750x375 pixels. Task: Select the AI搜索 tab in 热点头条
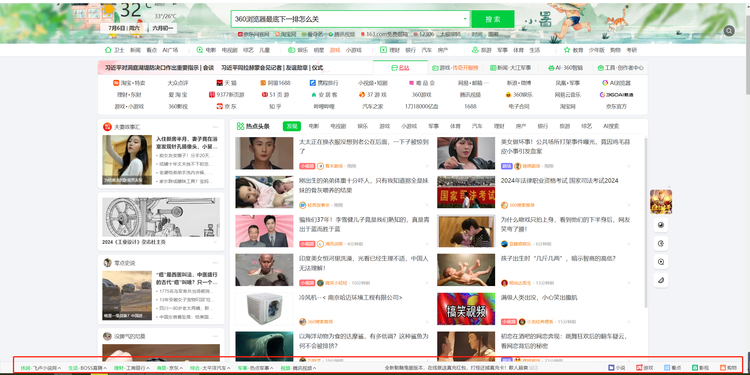pyautogui.click(x=611, y=126)
